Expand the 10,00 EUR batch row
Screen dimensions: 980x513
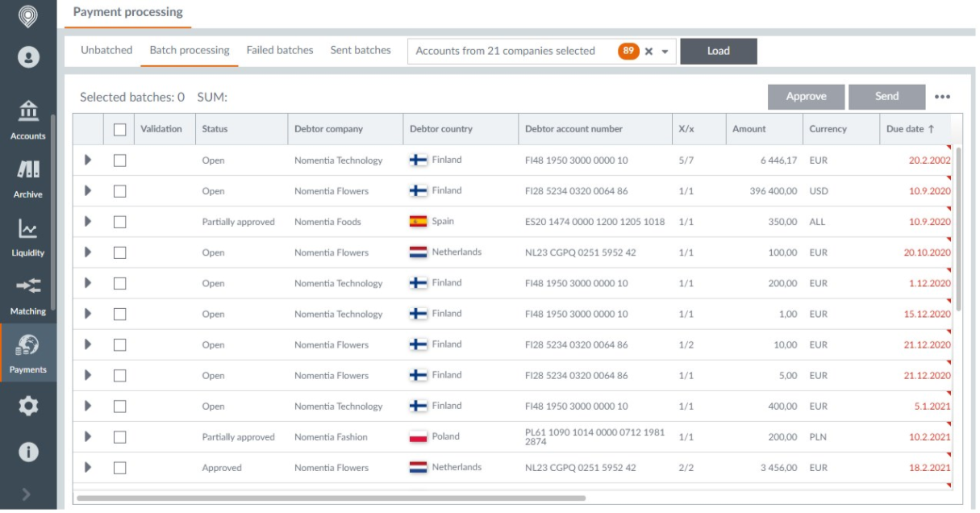(x=88, y=344)
